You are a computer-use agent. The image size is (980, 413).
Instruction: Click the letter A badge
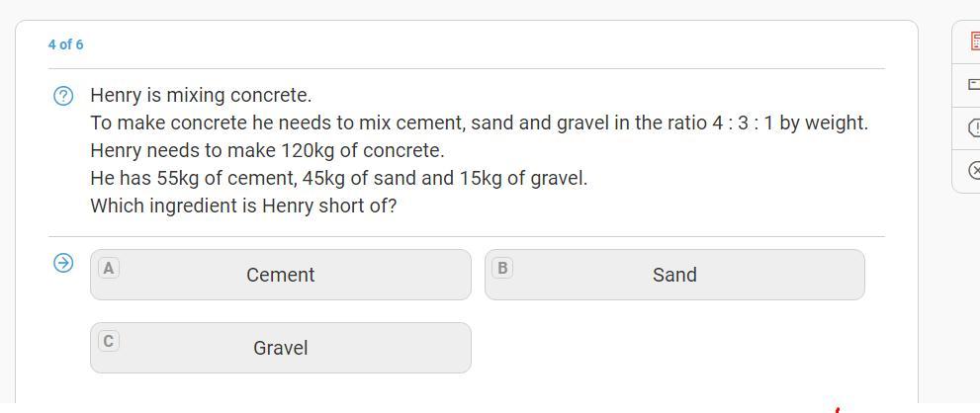click(x=109, y=268)
